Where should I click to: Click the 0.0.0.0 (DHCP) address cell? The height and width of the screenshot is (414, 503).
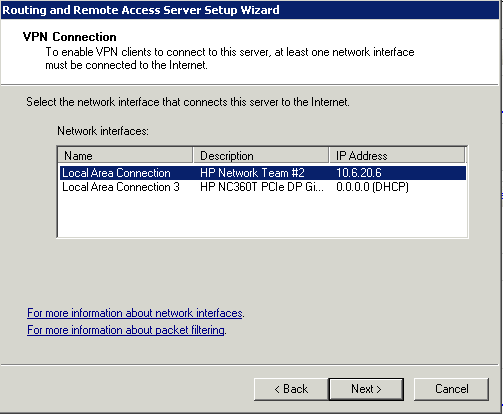click(x=372, y=187)
